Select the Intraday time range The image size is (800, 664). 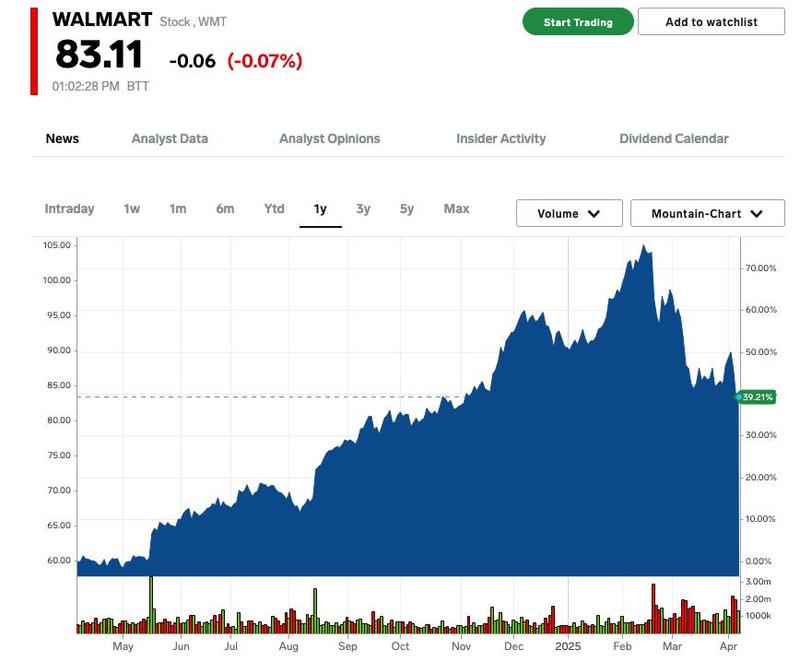coord(69,209)
